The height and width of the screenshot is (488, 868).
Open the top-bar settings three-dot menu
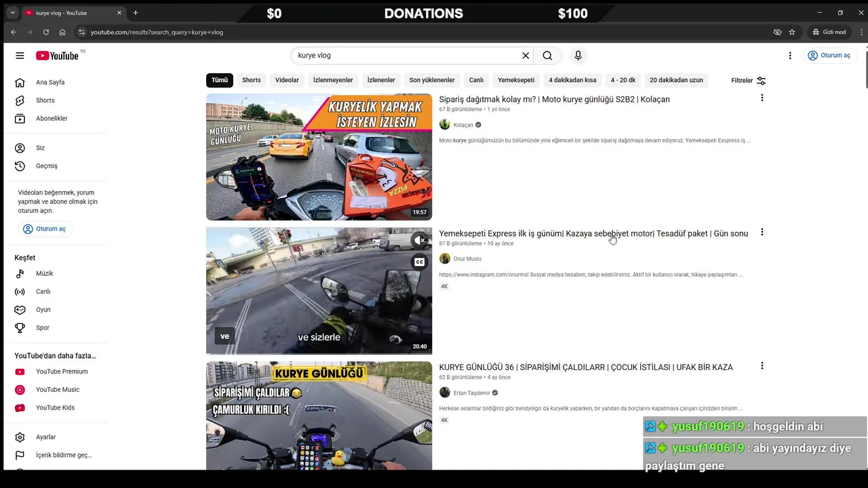tap(790, 56)
